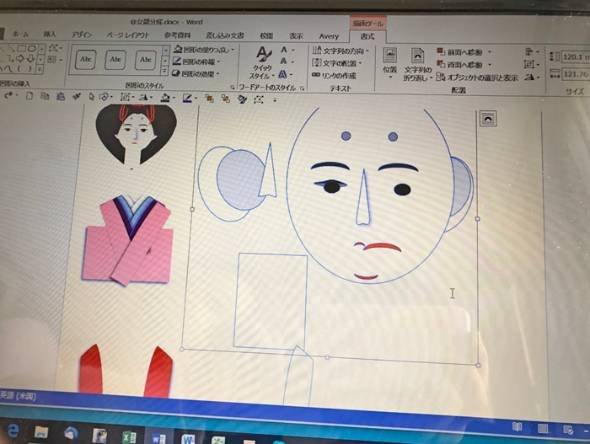The width and height of the screenshot is (590, 444).
Task: Open オブジェクトの選択と表示 selection pane
Action: point(477,78)
